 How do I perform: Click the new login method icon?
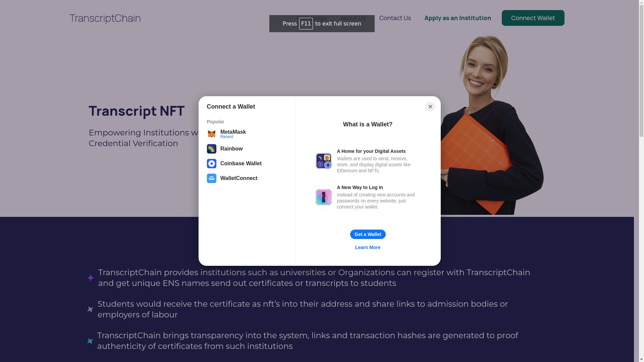[323, 197]
